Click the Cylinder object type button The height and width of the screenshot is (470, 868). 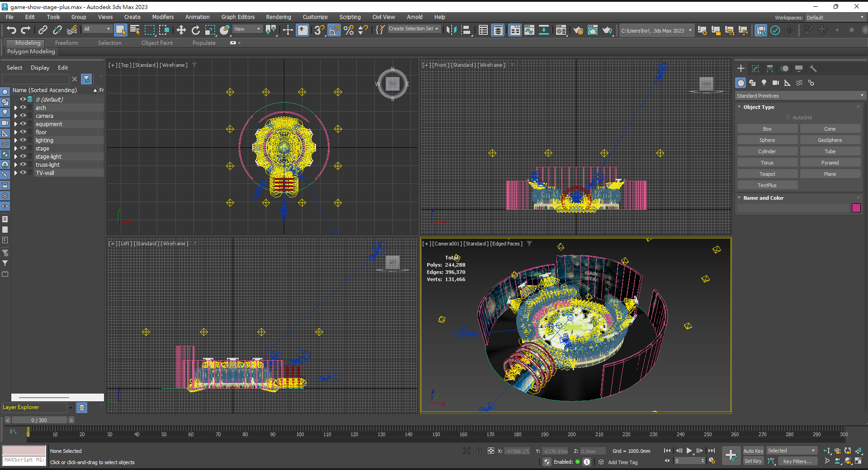click(x=767, y=151)
